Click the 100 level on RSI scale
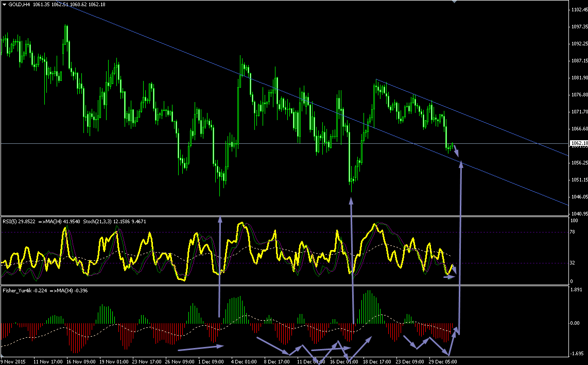Viewport: 588px width, 365px height. pyautogui.click(x=574, y=221)
